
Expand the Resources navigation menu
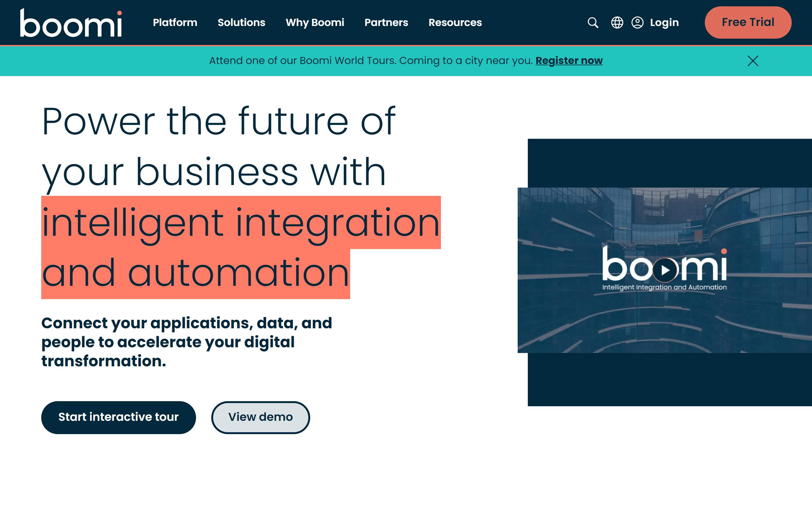pyautogui.click(x=455, y=23)
